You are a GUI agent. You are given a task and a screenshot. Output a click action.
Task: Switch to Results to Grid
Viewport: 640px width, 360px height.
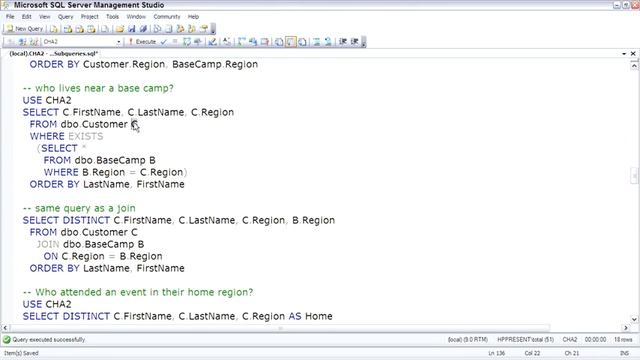[291, 42]
